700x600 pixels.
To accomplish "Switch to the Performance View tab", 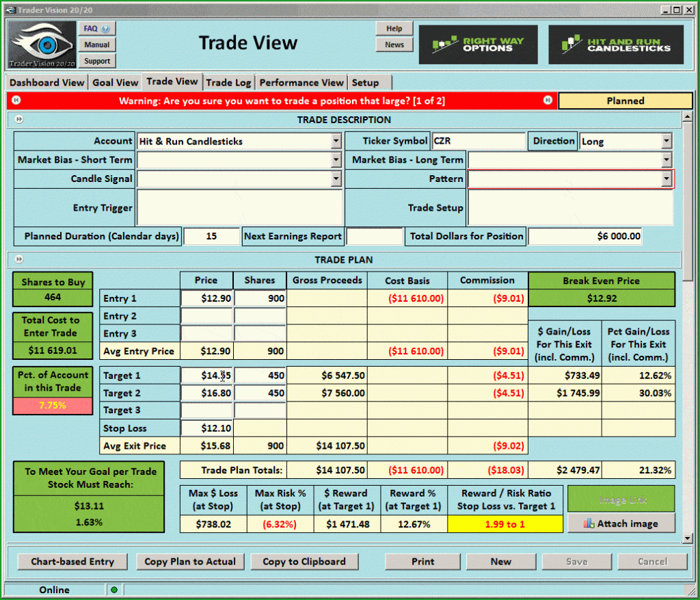I will (x=301, y=83).
